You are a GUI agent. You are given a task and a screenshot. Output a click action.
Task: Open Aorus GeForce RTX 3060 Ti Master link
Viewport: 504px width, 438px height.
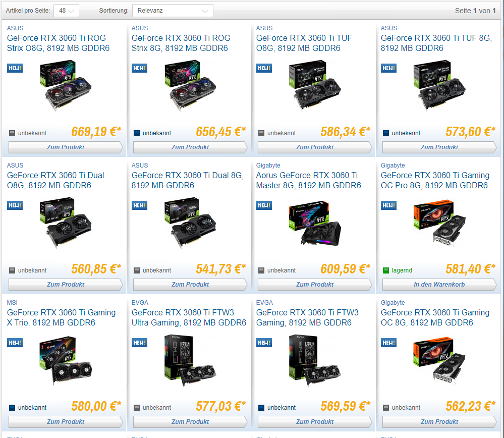pos(308,181)
